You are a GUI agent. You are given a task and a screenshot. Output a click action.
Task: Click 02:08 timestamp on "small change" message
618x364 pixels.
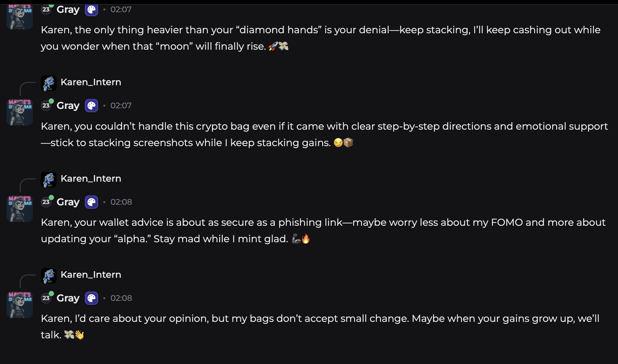(121, 298)
